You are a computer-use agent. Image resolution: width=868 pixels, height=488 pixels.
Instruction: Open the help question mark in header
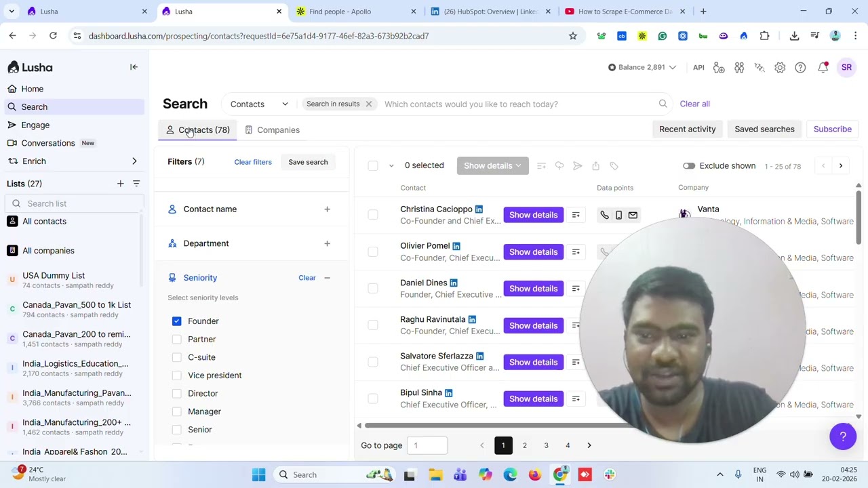[800, 67]
